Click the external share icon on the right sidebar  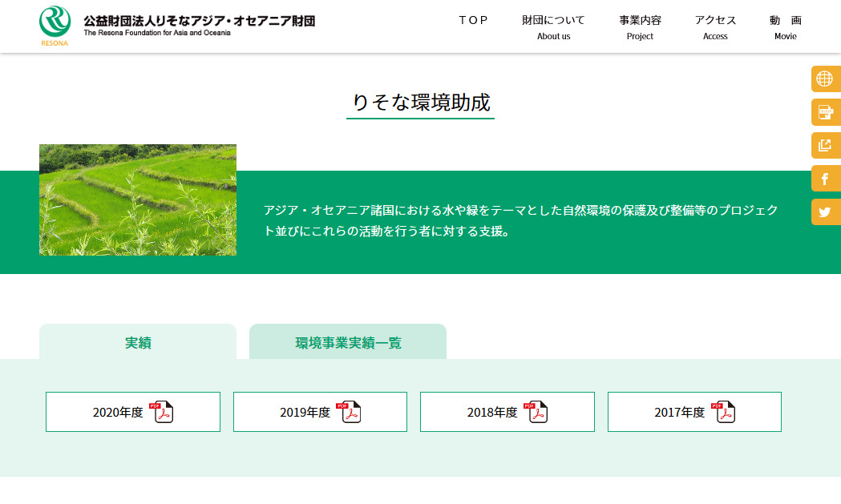point(826,146)
